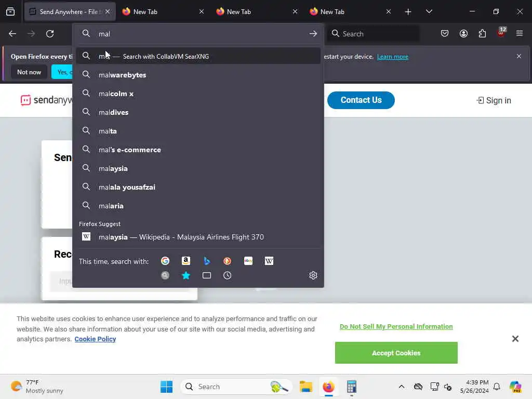Open Firefox View icon
532x399 pixels.
coord(10,11)
